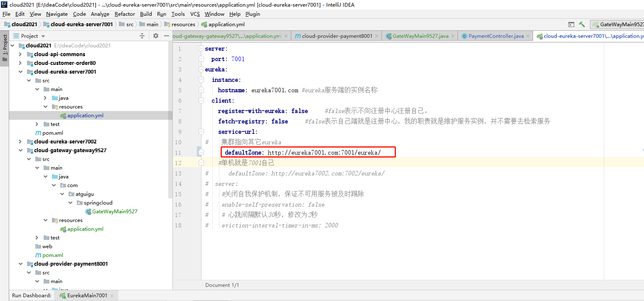Click register-with-eureka: false line
This screenshot has height=301, width=644.
[263, 111]
